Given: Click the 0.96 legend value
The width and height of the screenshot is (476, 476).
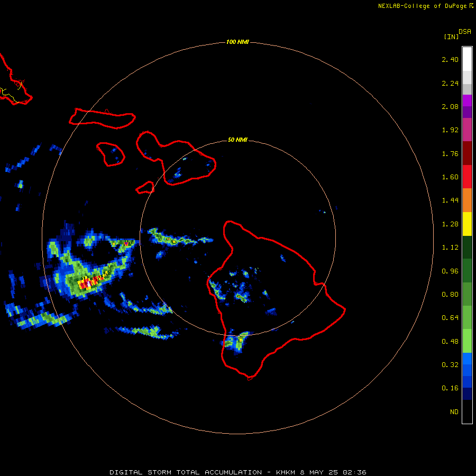Looking at the screenshot, I should [450, 271].
